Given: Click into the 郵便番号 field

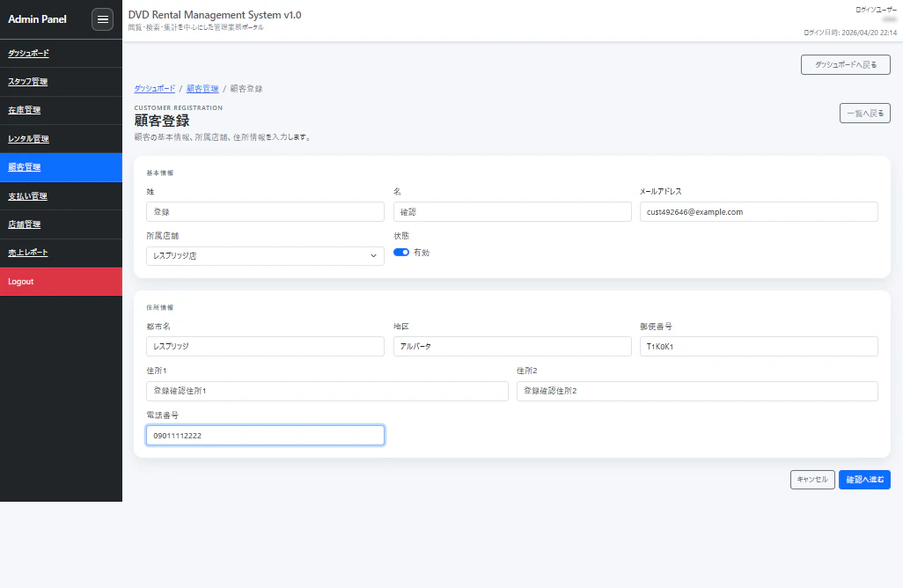Looking at the screenshot, I should coord(759,347).
